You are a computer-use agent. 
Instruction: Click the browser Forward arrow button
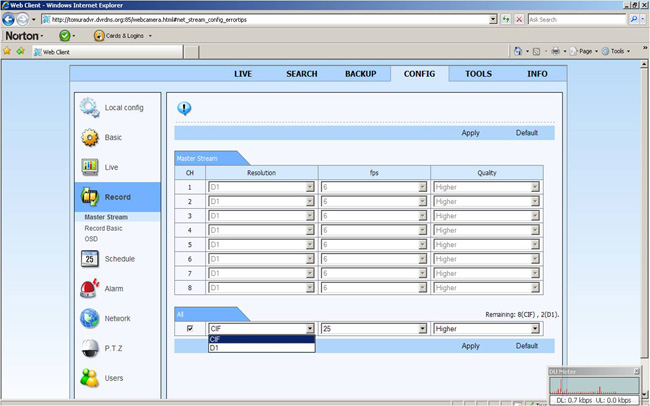(22, 19)
